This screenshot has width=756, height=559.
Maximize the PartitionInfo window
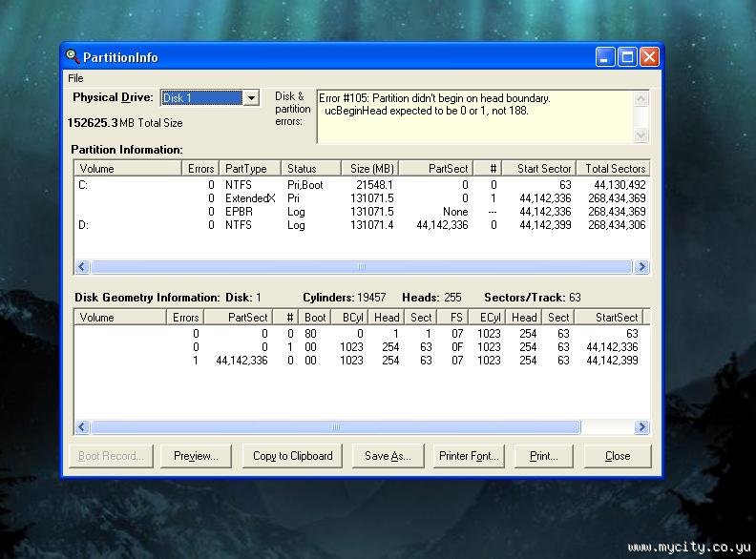pyautogui.click(x=627, y=57)
